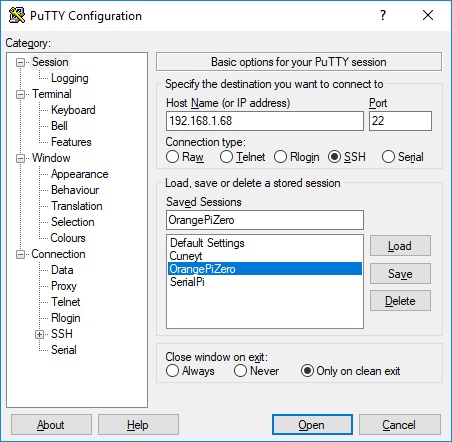
Task: Collapse the Window tree node
Action: click(21, 158)
